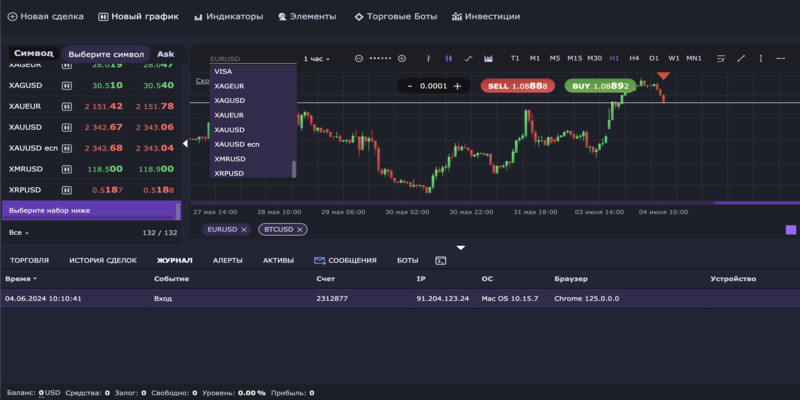800x400 pixels.
Task: Select the horizontal line drawing tool
Action: 781,59
